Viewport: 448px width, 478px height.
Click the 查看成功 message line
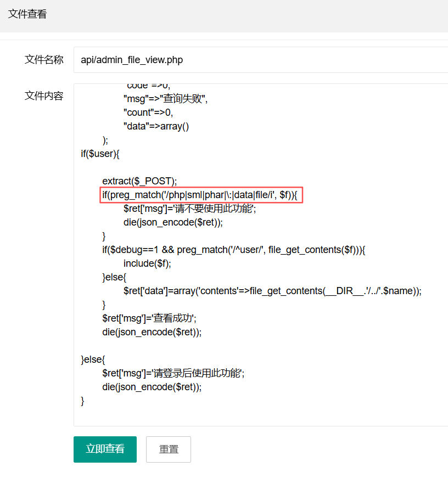coord(149,318)
